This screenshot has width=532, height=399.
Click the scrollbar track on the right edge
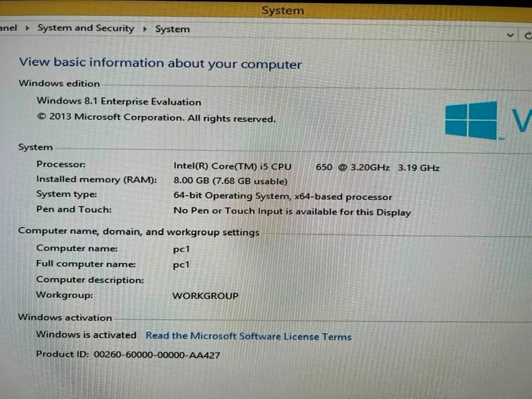[529, 222]
